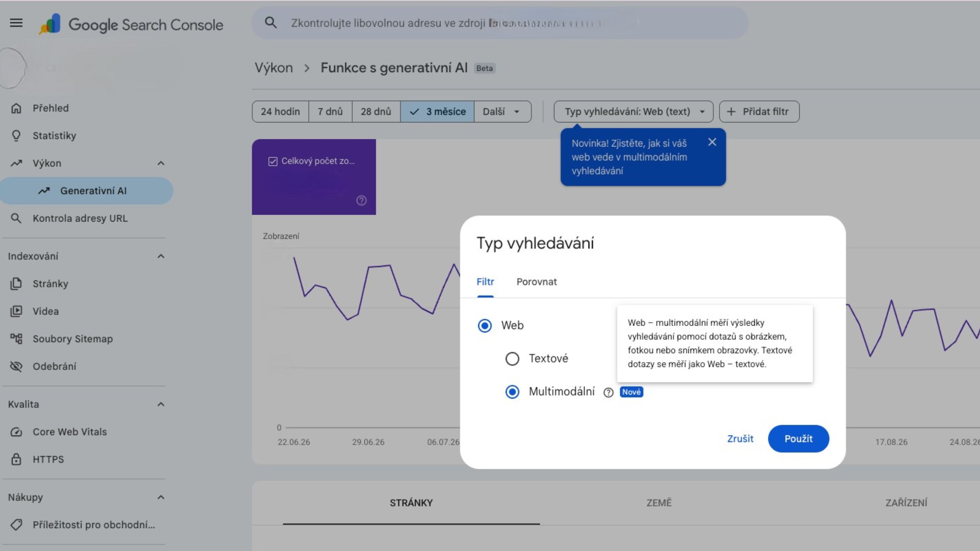
Task: Select the 7 dnů date range
Action: (330, 112)
